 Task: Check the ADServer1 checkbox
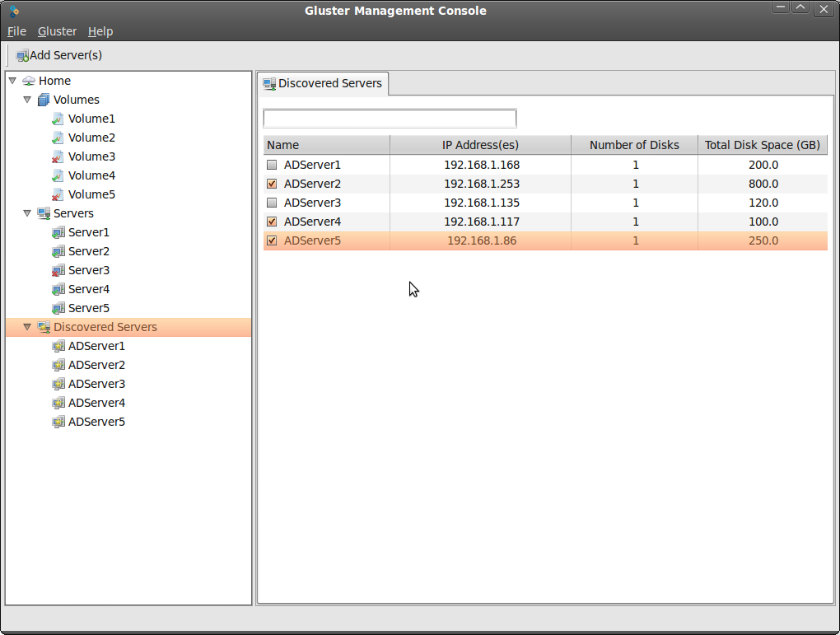(272, 165)
